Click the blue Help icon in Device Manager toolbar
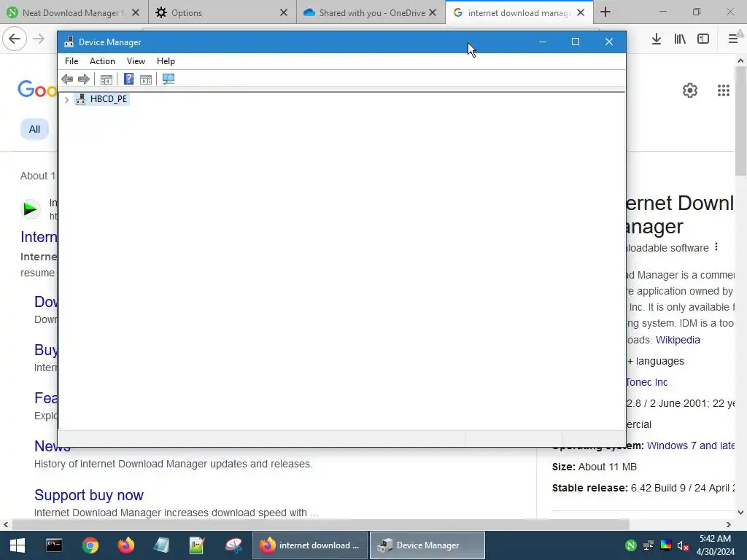 click(128, 79)
